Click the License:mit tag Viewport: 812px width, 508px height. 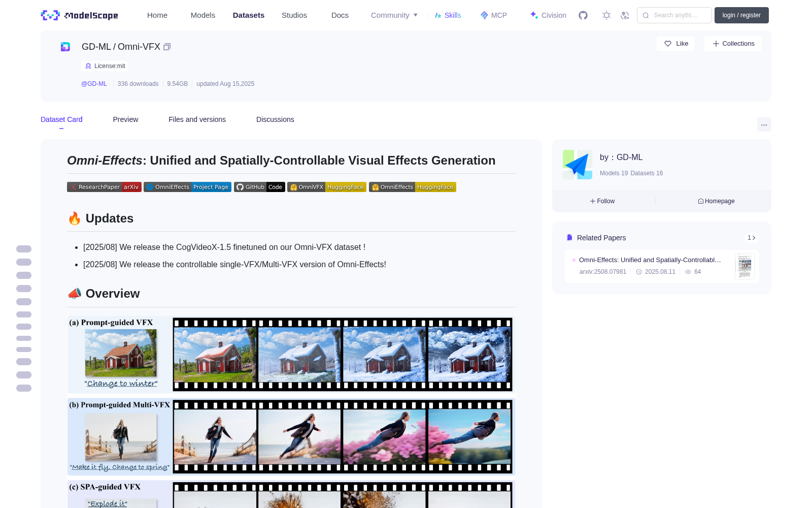tap(105, 66)
